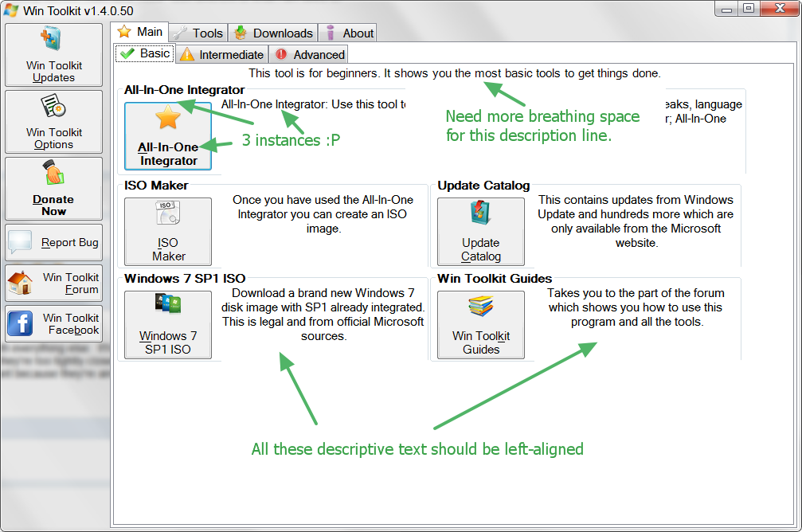
Task: Click the speech bubble Report Bug icon
Action: click(x=21, y=242)
